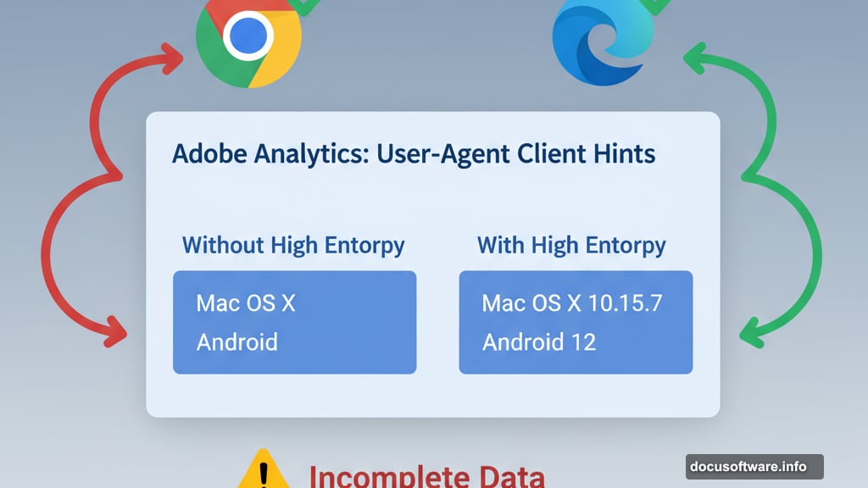
Task: Click the green checkmark beside the Chrome logo
Action: point(309,7)
